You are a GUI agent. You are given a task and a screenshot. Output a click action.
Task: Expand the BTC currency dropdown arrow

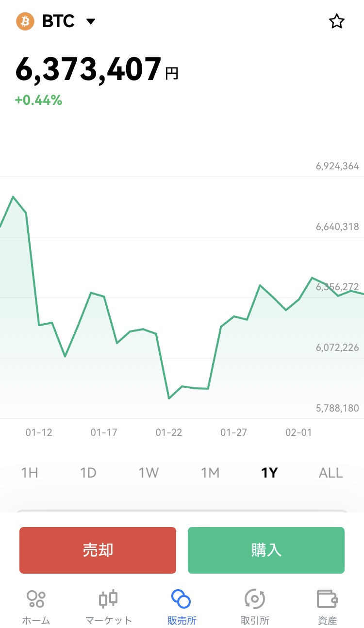pyautogui.click(x=90, y=21)
